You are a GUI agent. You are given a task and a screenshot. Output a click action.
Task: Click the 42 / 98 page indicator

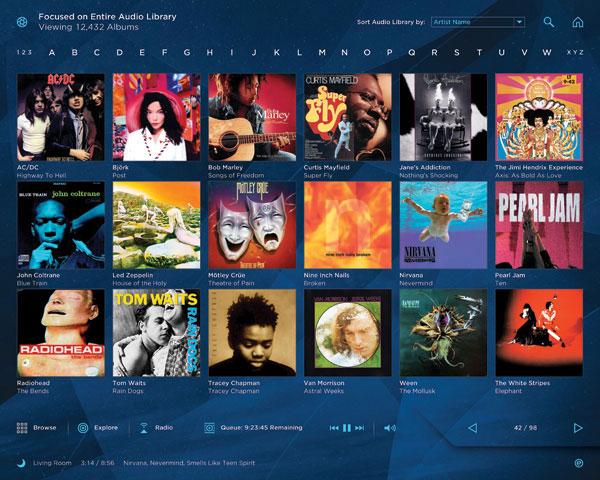(x=525, y=428)
